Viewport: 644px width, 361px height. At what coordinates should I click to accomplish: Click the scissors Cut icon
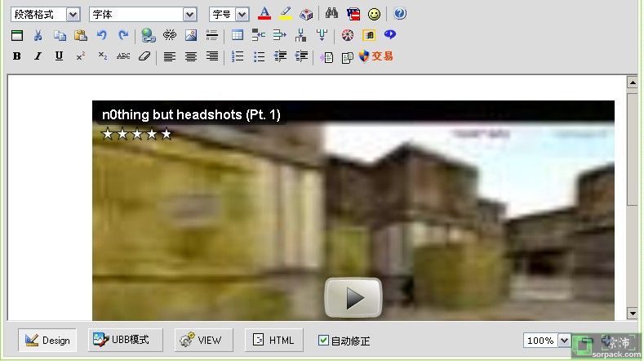38,35
